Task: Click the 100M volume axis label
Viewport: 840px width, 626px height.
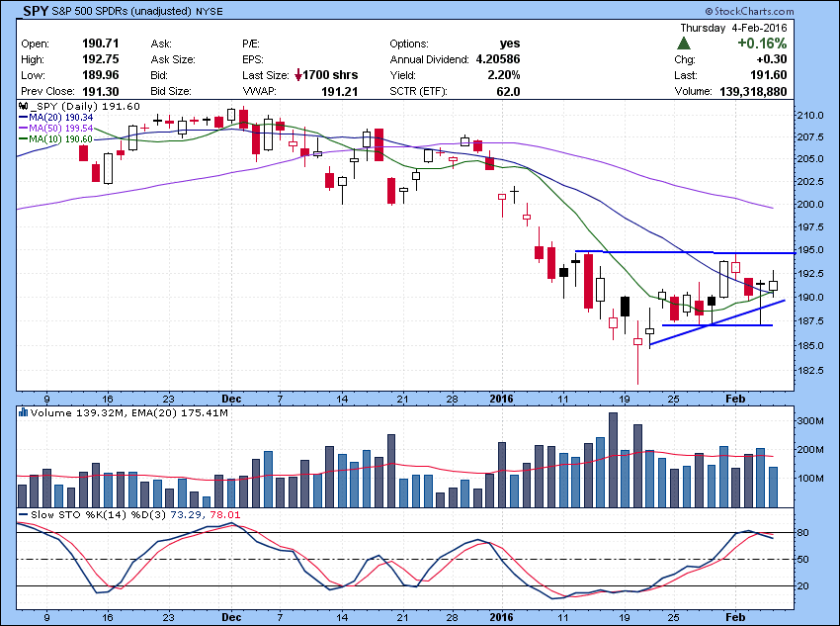Action: 810,478
